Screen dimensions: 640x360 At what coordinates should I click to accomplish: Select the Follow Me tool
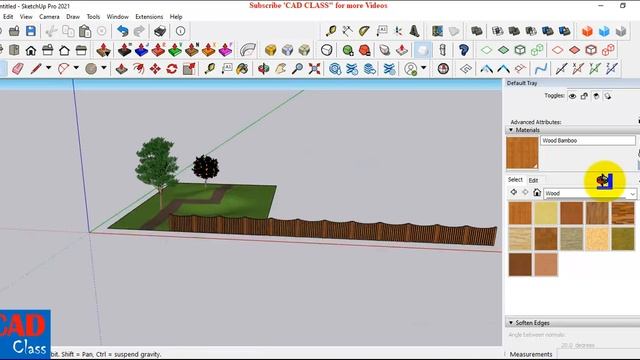138,69
